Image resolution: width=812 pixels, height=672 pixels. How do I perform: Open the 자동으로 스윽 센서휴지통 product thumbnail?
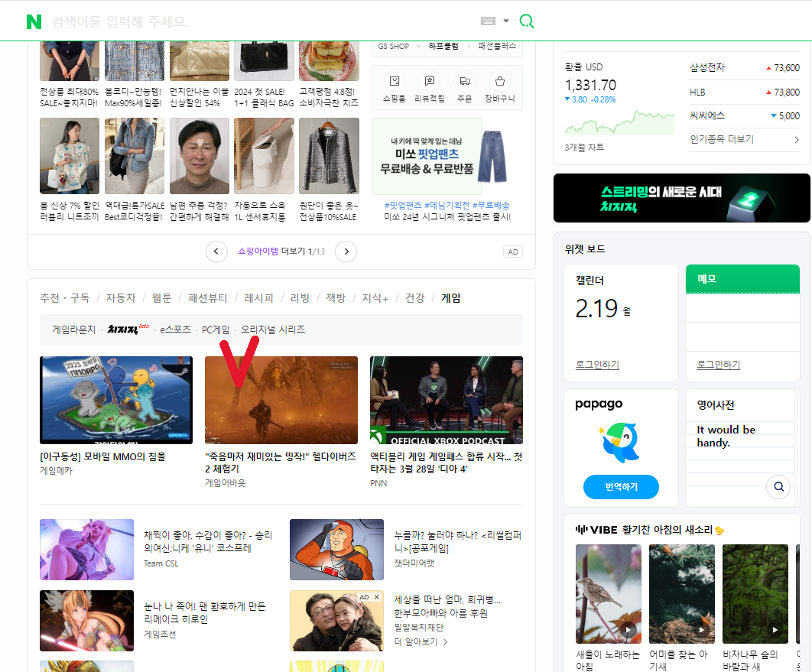tap(264, 156)
